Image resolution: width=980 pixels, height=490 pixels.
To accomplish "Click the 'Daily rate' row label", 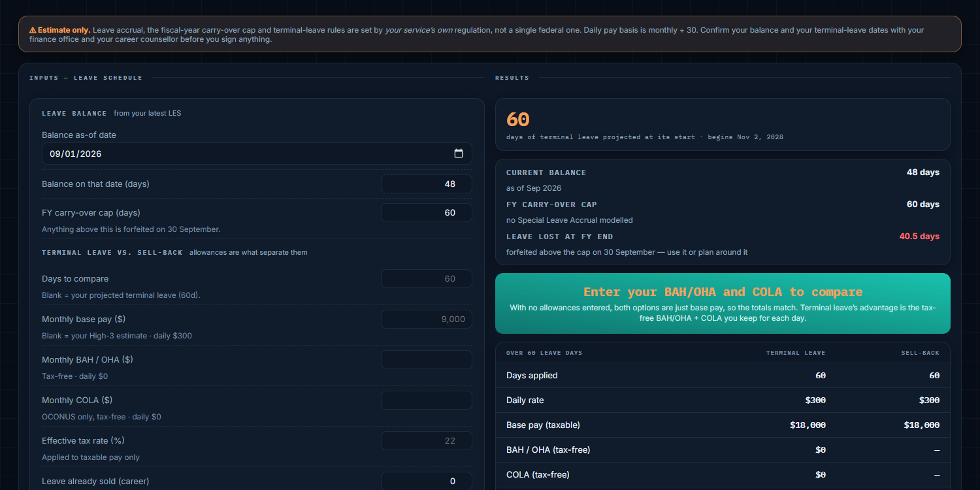I will [x=525, y=400].
